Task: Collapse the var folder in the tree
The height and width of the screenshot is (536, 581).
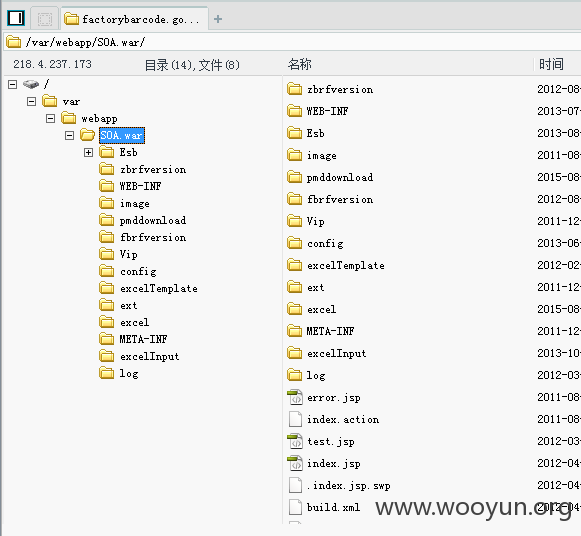Action: [31, 101]
